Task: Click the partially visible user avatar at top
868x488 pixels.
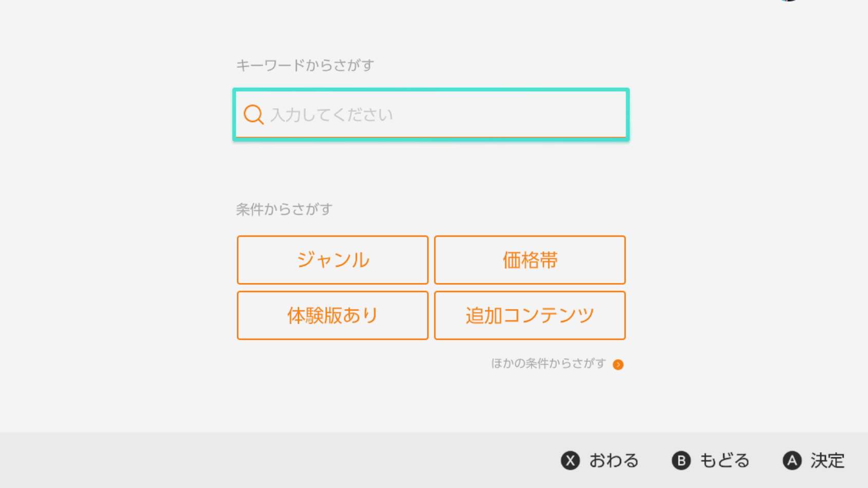Action: (788, 1)
